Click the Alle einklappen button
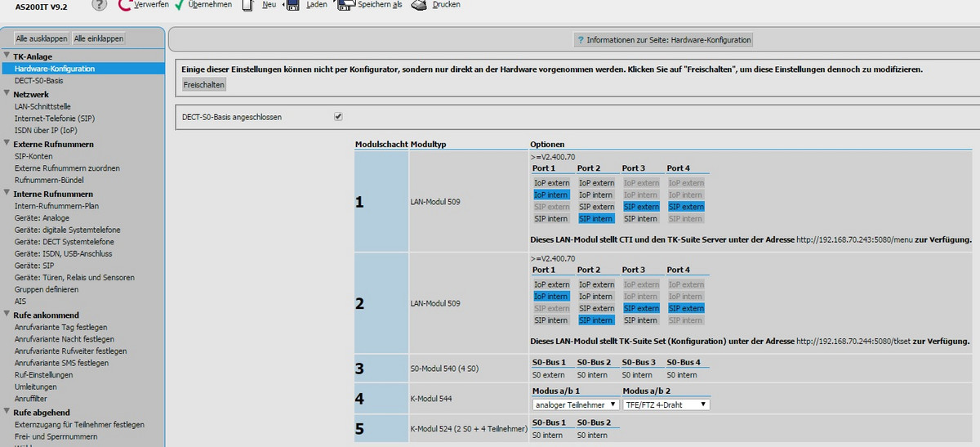Screen dimensions: 980x447 point(99,38)
